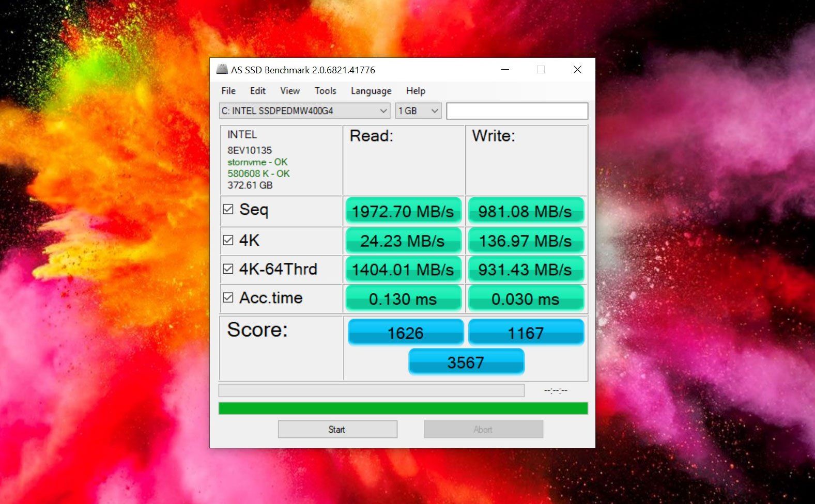Disable the 4K-64Thrd test checkbox
Viewport: 815px width, 504px height.
[228, 269]
